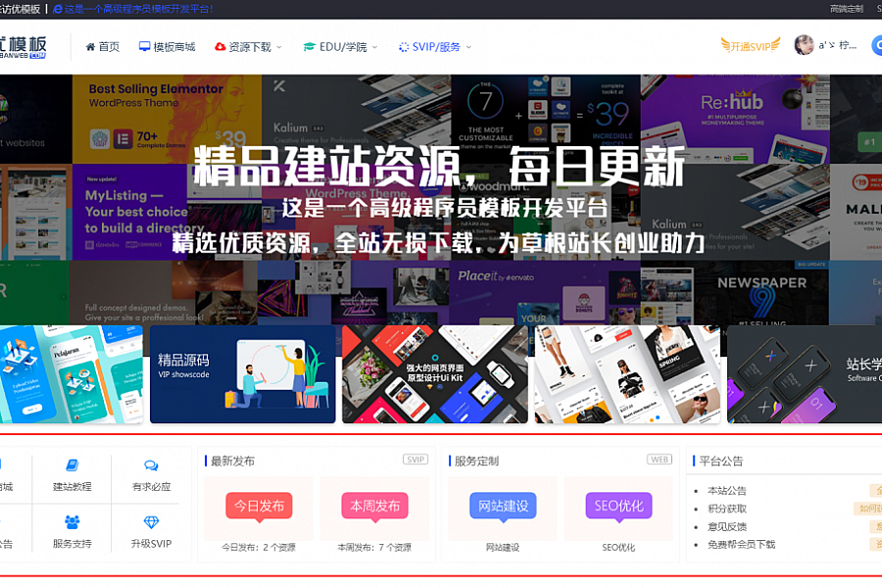
Task: Click the 网站建设 button
Action: [504, 506]
